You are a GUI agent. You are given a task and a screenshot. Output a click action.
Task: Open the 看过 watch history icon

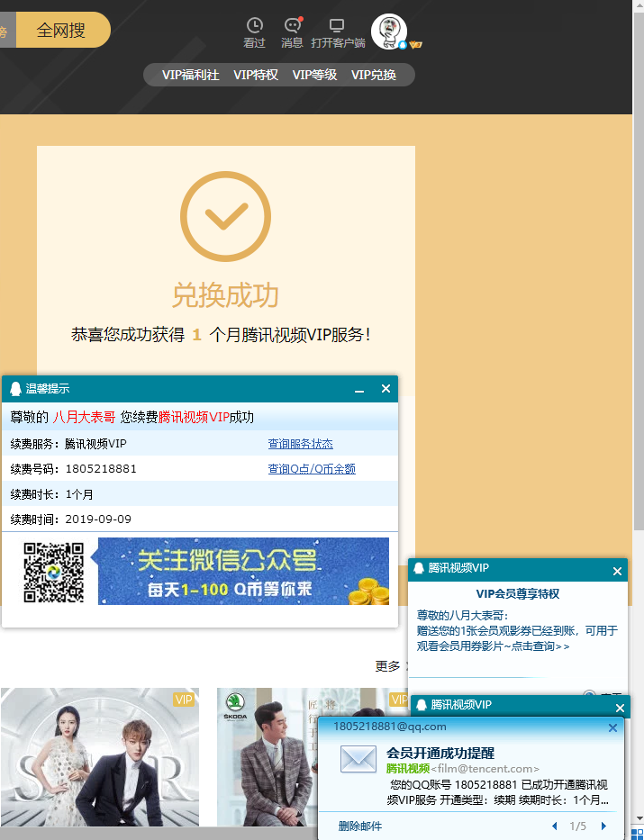(255, 26)
